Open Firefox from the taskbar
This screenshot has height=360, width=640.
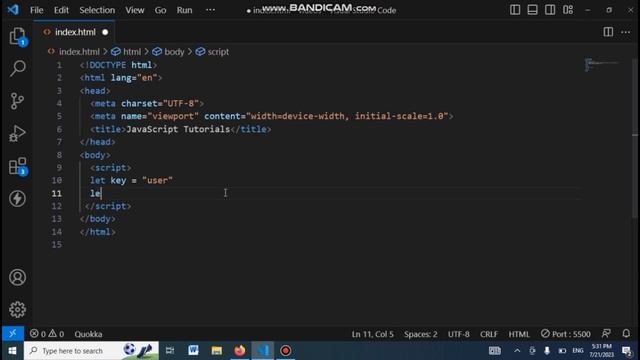240,351
